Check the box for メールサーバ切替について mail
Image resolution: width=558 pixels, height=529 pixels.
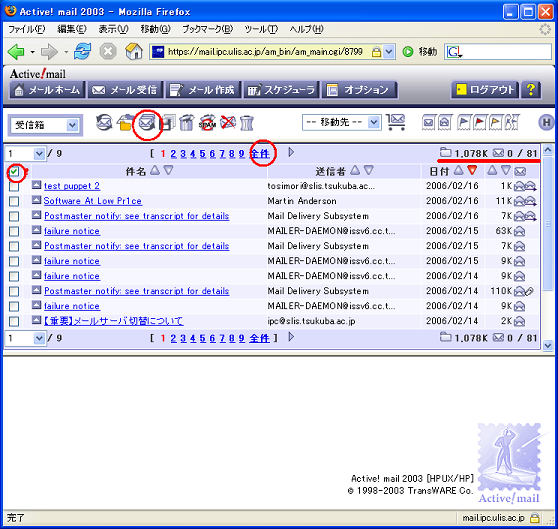point(14,322)
